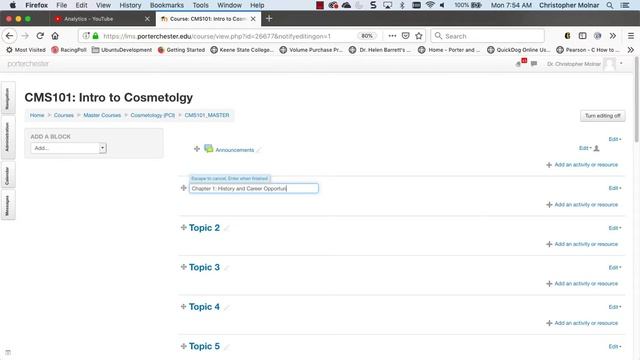Image resolution: width=640 pixels, height=360 pixels.
Task: Open a new browser tab
Action: point(269,18)
